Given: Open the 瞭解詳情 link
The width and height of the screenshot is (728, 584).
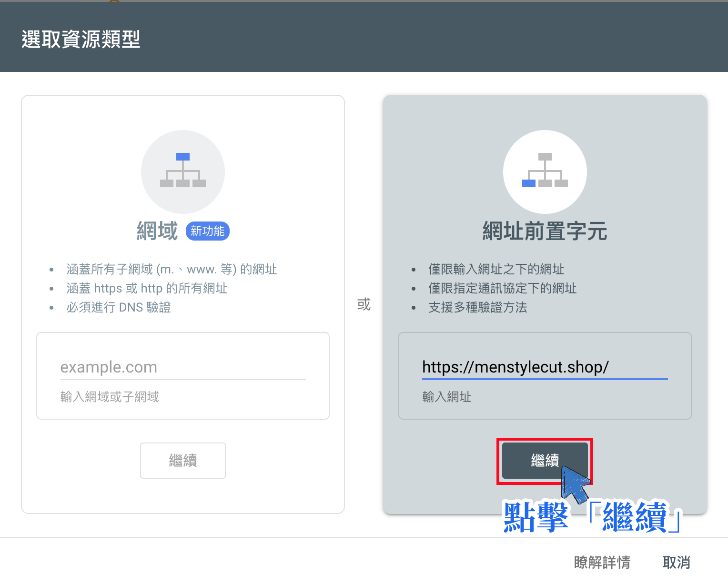Looking at the screenshot, I should (602, 562).
